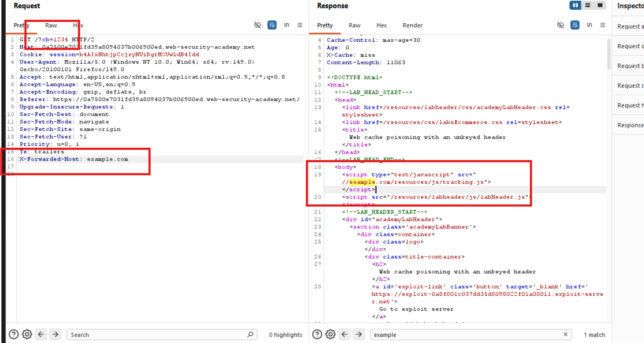Click the 'Priority: u=0, i' header
Image resolution: width=644 pixels, height=343 pixels.
pos(49,144)
